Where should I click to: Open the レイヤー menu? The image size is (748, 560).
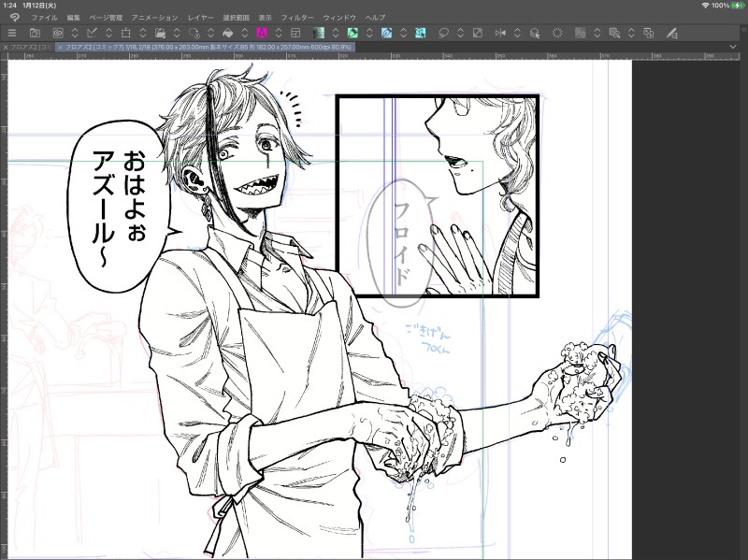tap(200, 18)
